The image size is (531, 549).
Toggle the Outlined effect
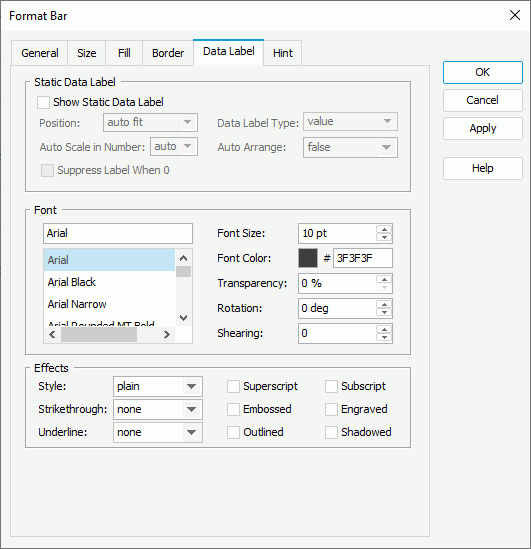tap(233, 432)
